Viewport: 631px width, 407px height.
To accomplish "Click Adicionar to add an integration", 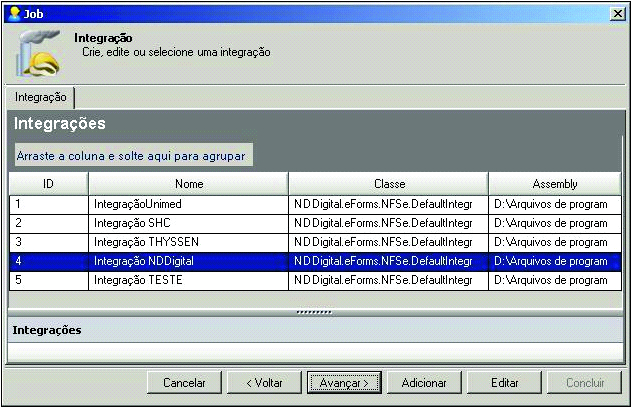I will pos(424,382).
